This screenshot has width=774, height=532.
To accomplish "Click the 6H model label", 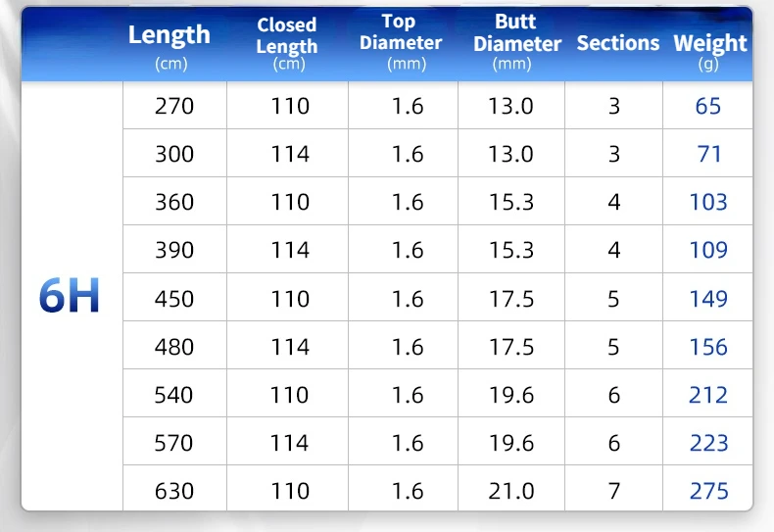I will click(71, 297).
